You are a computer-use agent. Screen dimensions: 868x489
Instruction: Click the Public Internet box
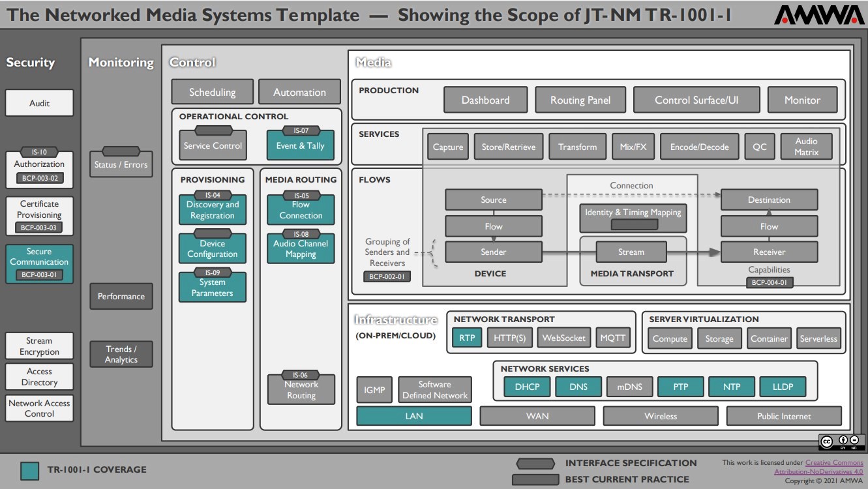[784, 416]
